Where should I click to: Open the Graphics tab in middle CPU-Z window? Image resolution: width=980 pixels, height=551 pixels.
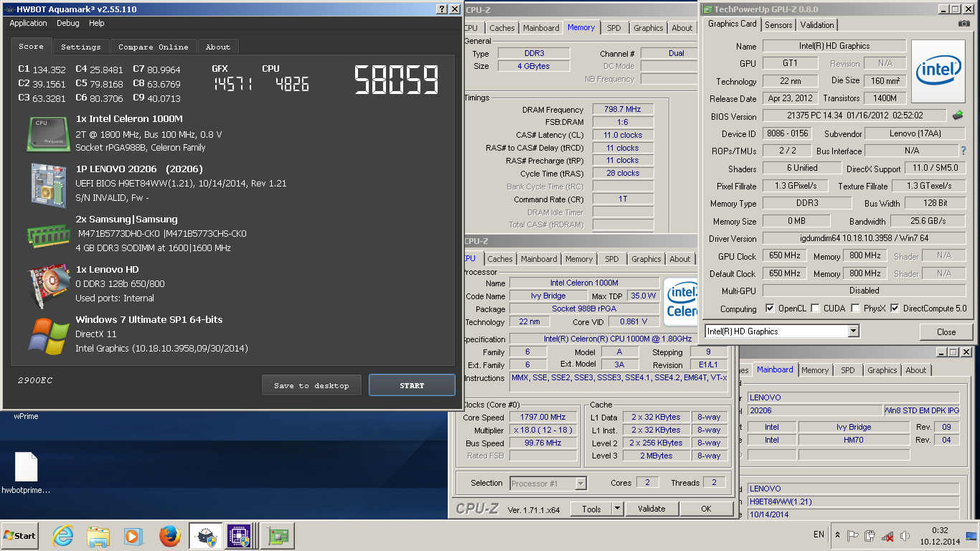click(646, 259)
